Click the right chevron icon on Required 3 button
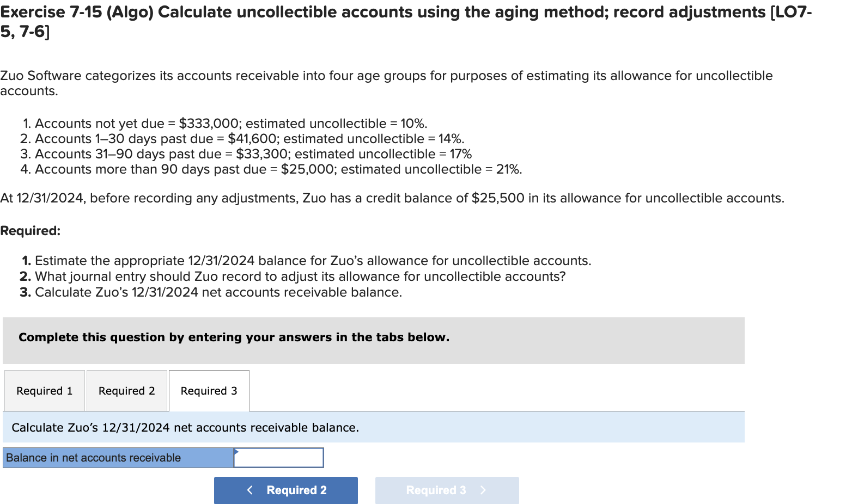852x504 pixels. (483, 490)
